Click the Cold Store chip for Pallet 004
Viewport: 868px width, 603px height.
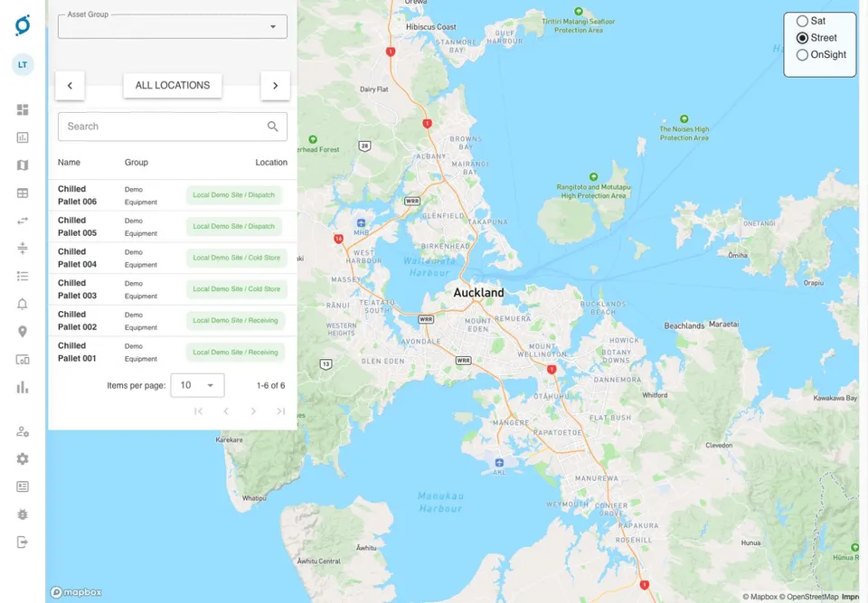tap(236, 258)
